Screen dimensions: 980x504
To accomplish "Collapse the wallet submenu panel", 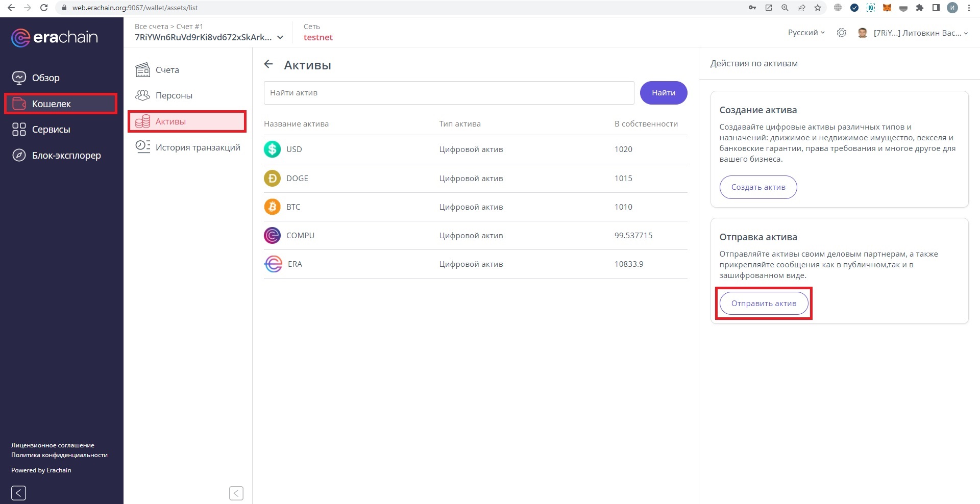I will pyautogui.click(x=236, y=493).
